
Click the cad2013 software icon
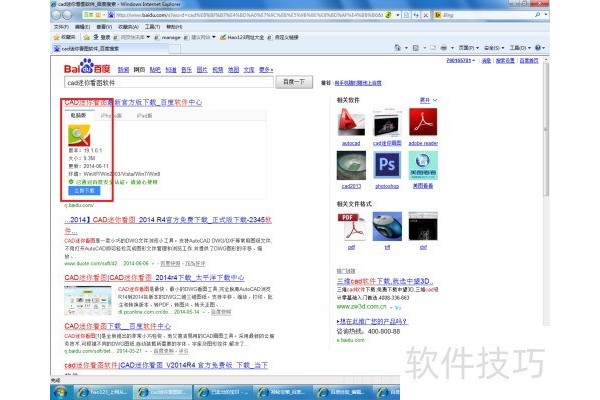(351, 165)
